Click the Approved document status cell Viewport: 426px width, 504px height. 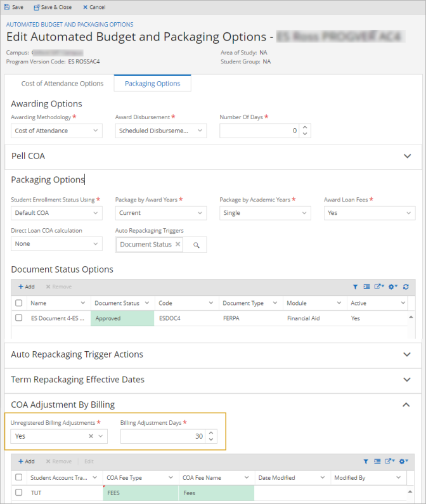(122, 318)
